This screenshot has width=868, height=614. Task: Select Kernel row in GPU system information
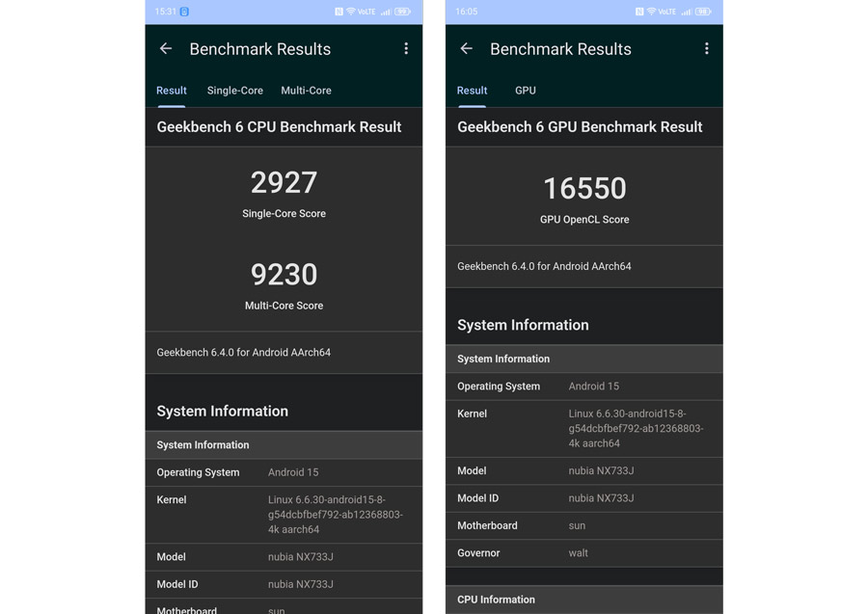[x=584, y=429]
